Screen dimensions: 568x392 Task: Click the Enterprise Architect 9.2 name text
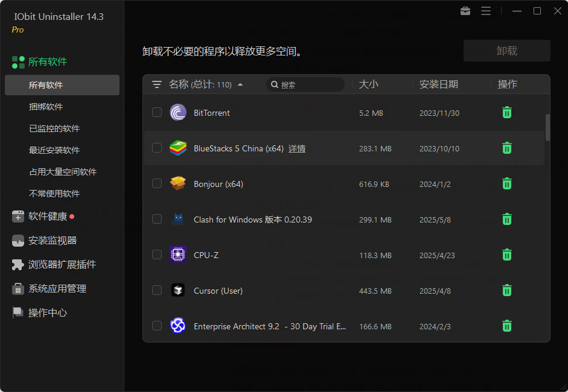click(270, 326)
